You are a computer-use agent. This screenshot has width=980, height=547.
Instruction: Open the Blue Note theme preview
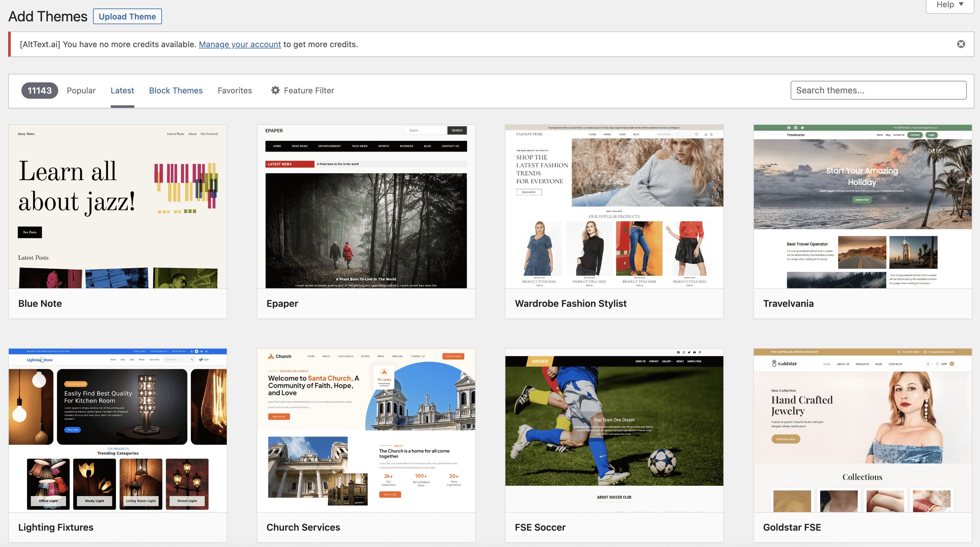point(118,206)
